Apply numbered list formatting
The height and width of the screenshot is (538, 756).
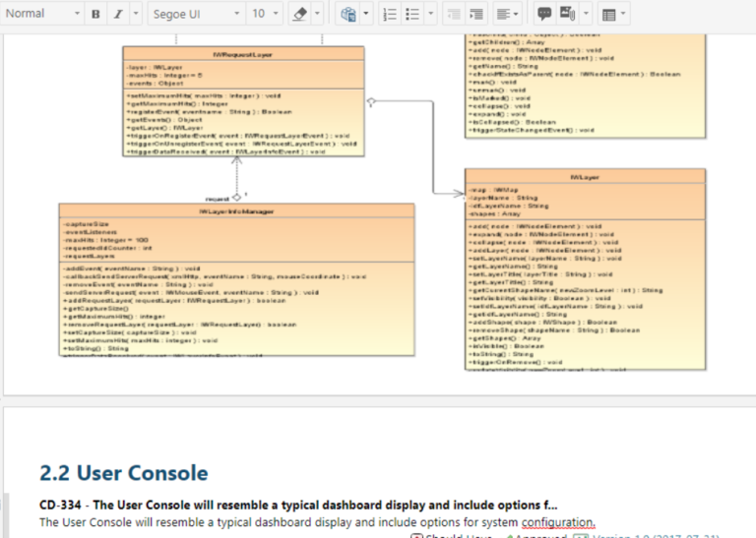[x=390, y=14]
